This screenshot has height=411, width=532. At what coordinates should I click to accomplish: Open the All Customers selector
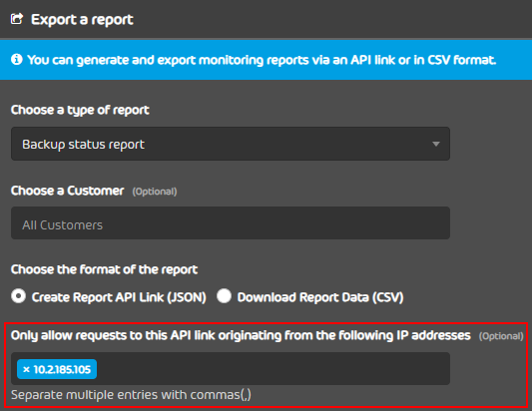pos(231,223)
